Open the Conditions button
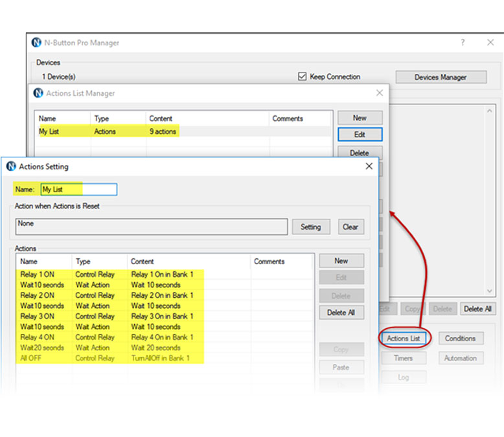 pos(461,339)
